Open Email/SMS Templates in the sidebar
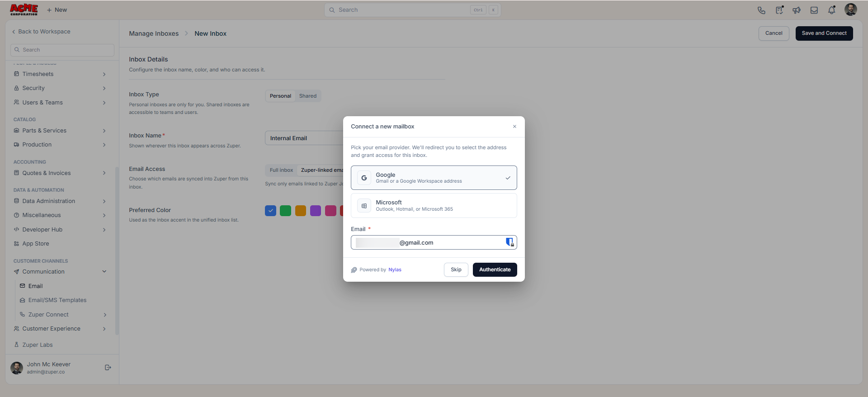Viewport: 868px width, 397px height. point(57,300)
